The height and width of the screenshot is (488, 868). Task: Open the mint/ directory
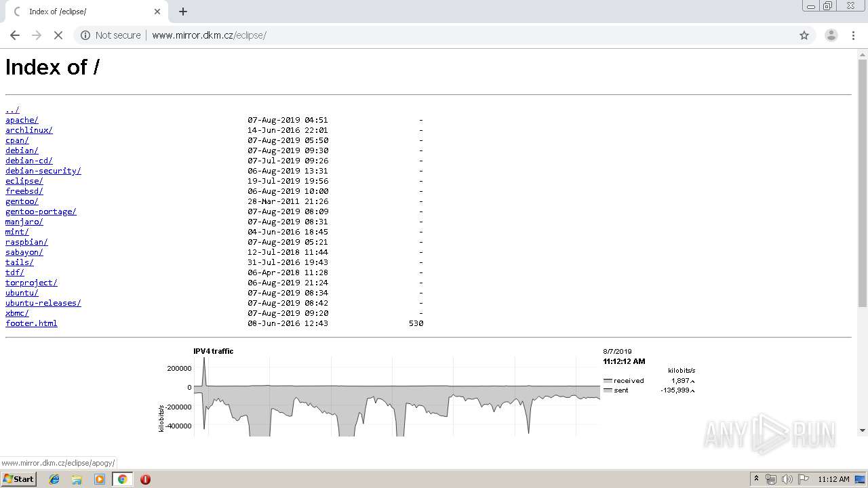pyautogui.click(x=17, y=232)
